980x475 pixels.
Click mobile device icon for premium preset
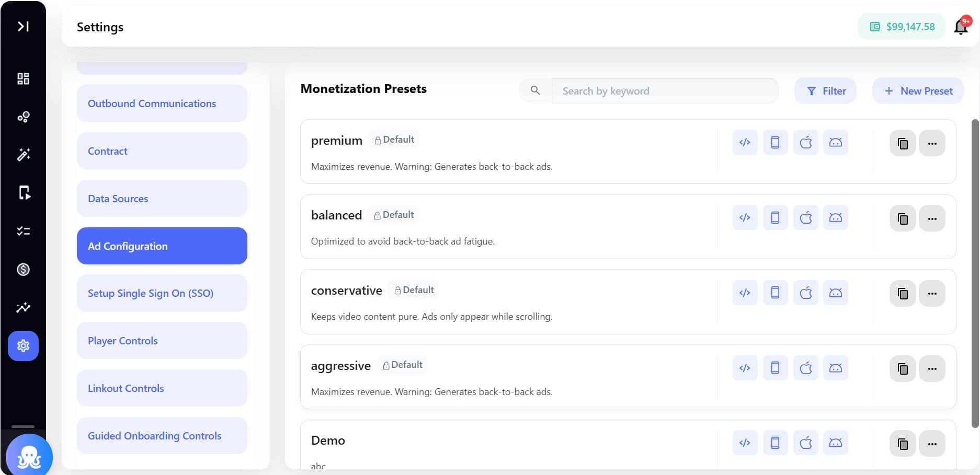click(x=776, y=142)
